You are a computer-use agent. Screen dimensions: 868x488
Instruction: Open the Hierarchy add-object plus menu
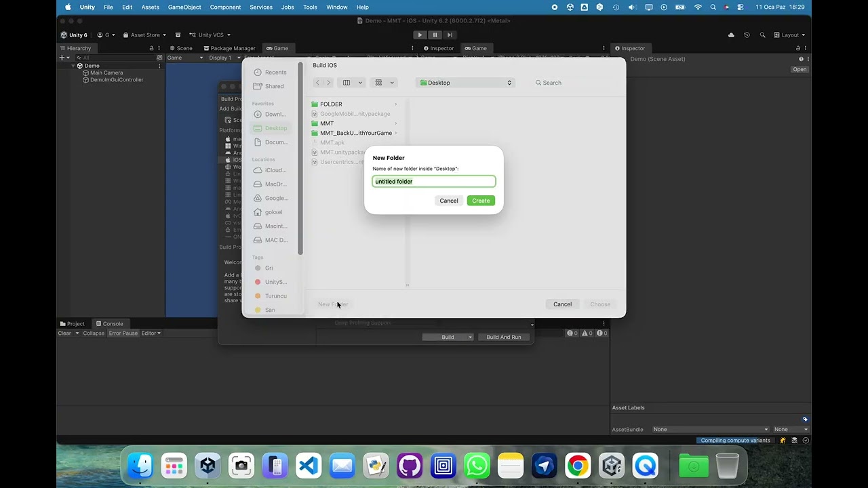[63, 58]
